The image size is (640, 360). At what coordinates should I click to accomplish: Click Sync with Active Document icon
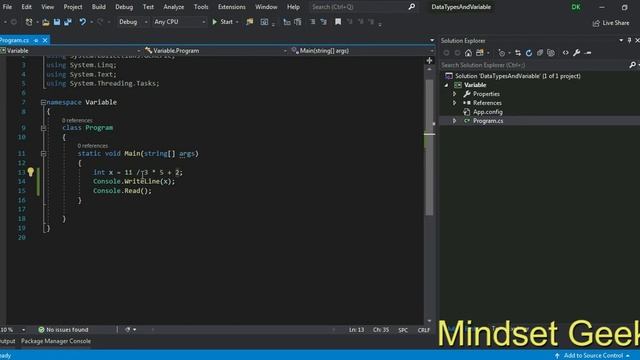pyautogui.click(x=518, y=53)
